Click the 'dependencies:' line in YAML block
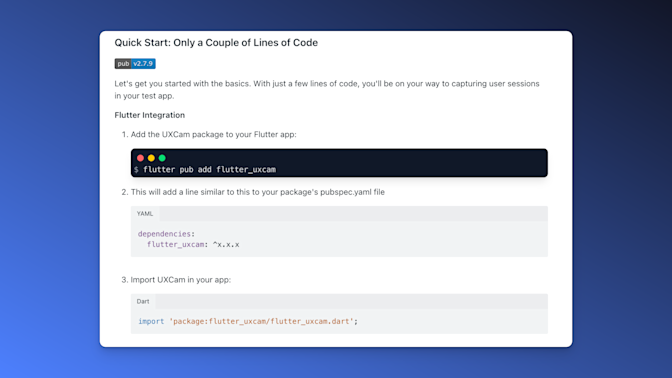Screen dimensions: 672x378 166,234
